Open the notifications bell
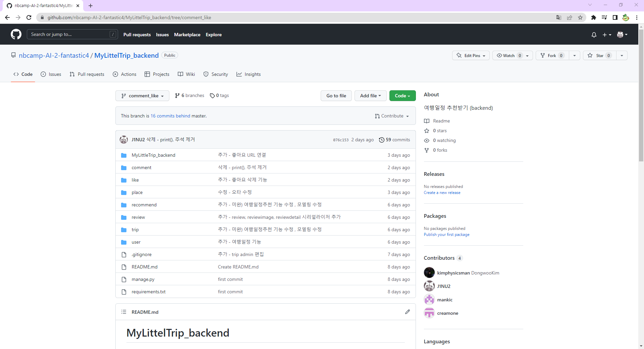Viewport: 644px width, 349px height. click(594, 35)
